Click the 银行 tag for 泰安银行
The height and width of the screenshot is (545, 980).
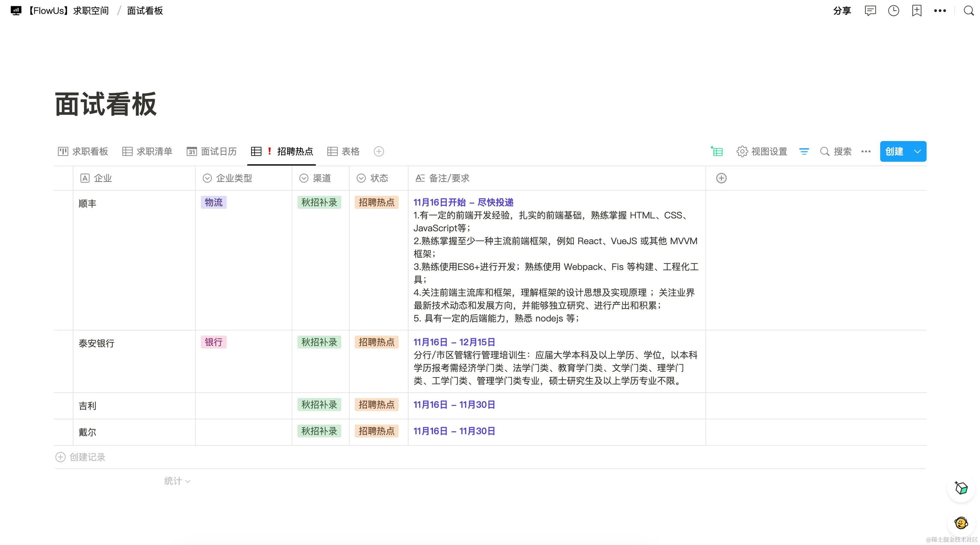pos(214,342)
